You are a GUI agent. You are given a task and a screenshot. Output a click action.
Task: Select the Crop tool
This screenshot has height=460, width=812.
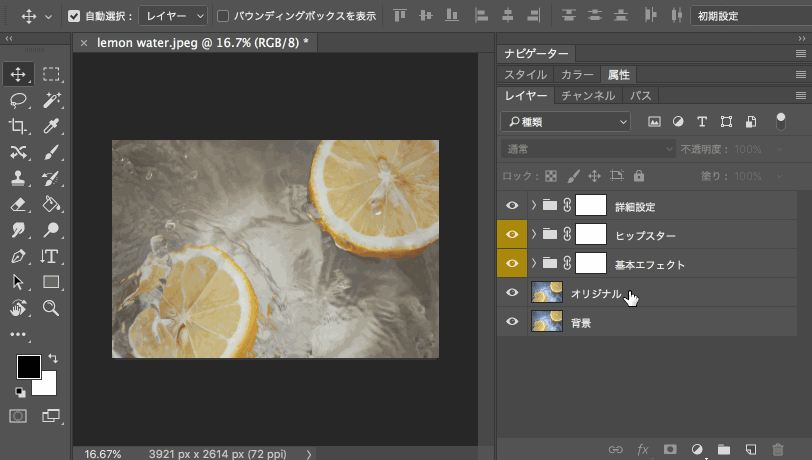tap(18, 126)
